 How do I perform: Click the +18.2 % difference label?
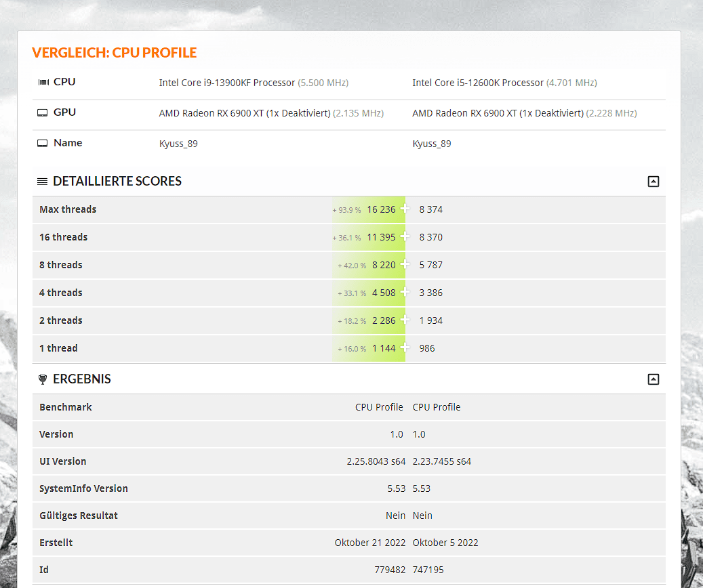tap(352, 321)
